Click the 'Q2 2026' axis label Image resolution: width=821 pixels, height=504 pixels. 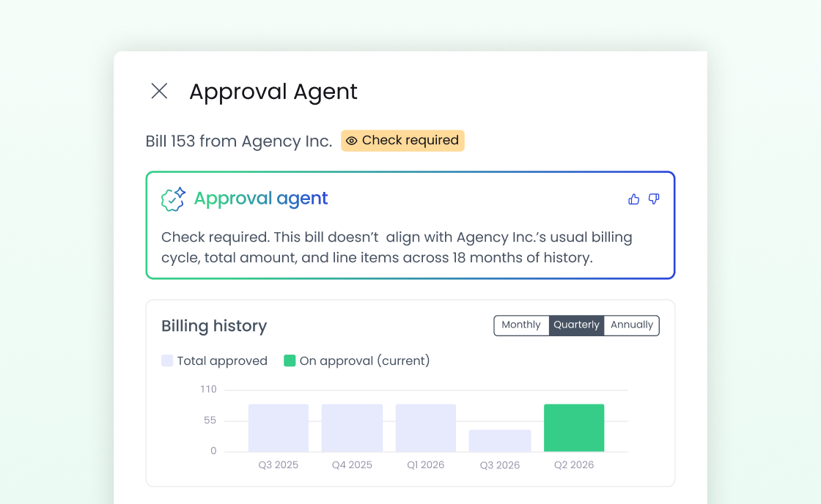coord(574,464)
